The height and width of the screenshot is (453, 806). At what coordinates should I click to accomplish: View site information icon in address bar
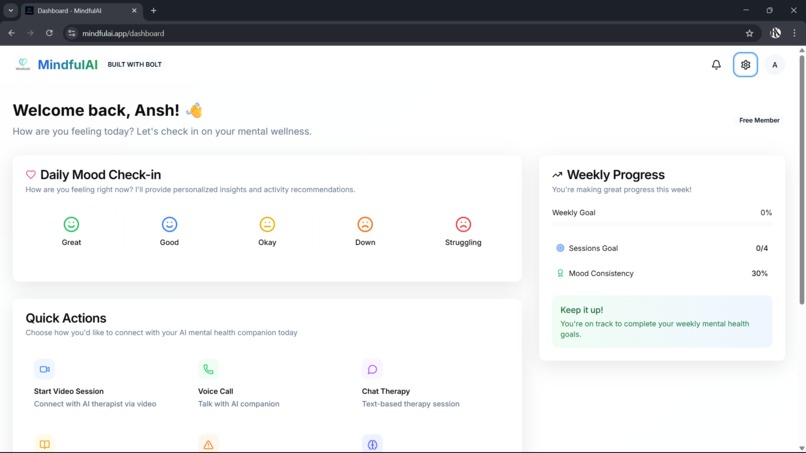(71, 33)
